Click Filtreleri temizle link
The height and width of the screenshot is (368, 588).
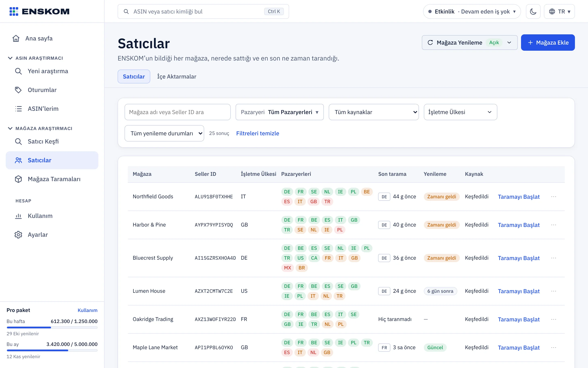[257, 133]
